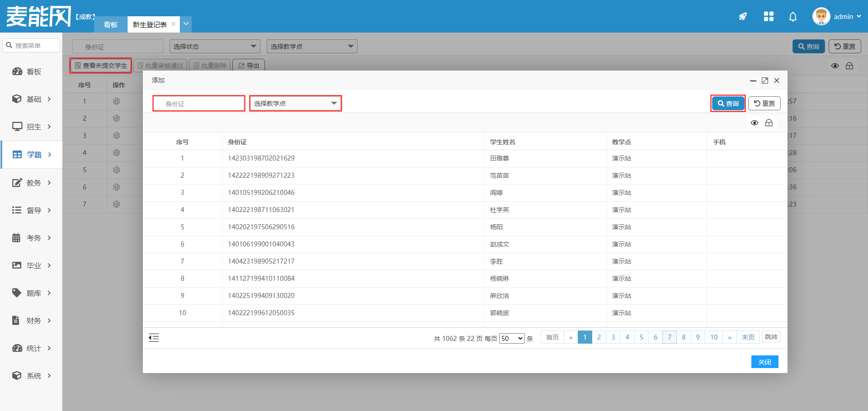Toggle column visibility eye icon in dialog

point(755,123)
